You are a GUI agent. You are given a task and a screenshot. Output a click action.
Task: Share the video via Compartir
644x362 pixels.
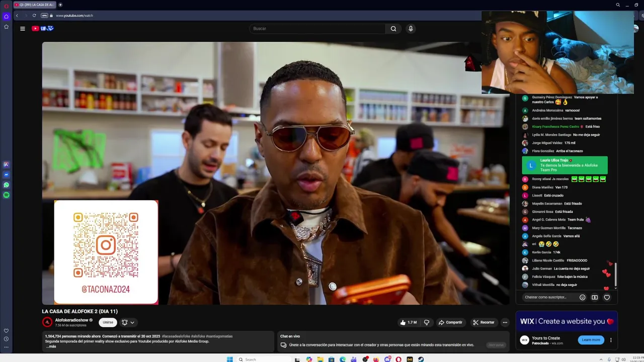point(450,322)
